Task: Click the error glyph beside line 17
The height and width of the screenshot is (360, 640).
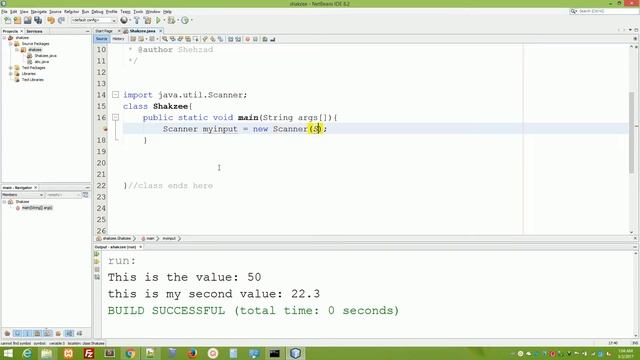Action: (105, 129)
